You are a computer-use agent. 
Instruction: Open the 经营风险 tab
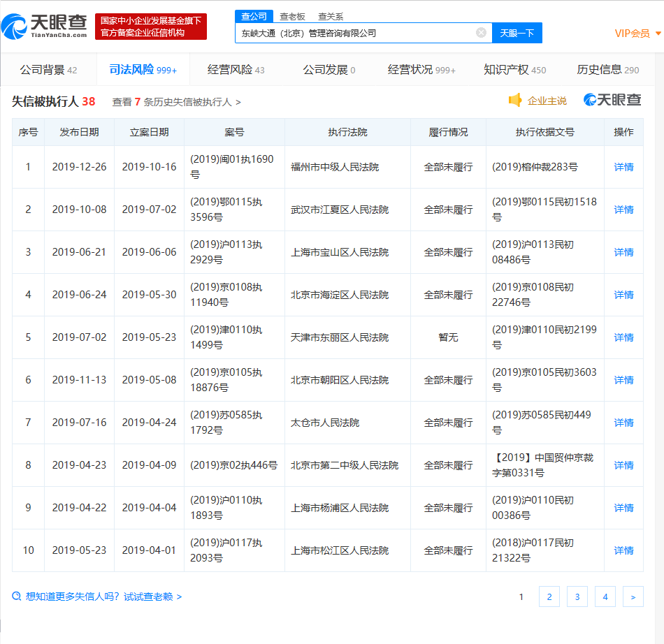click(231, 69)
